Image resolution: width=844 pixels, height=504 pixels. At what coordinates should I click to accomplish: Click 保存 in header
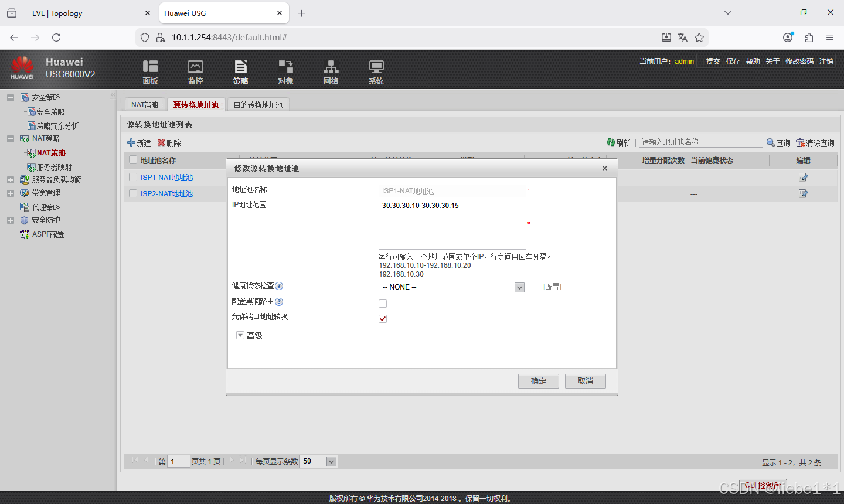[x=733, y=61]
